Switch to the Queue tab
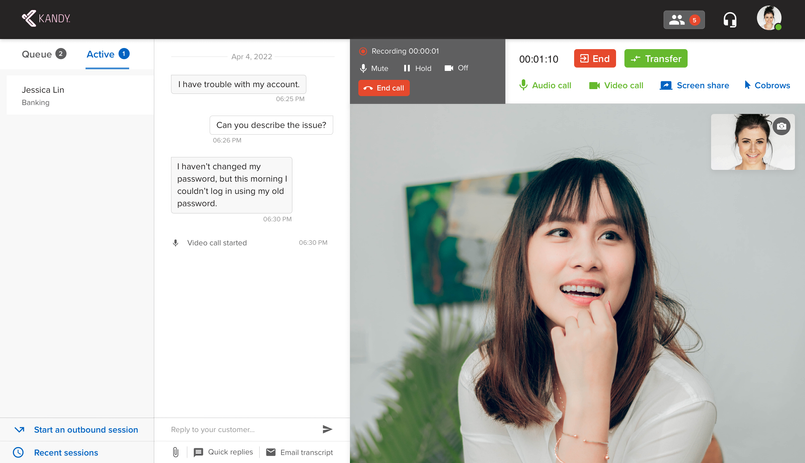The image size is (805, 463). tap(44, 54)
